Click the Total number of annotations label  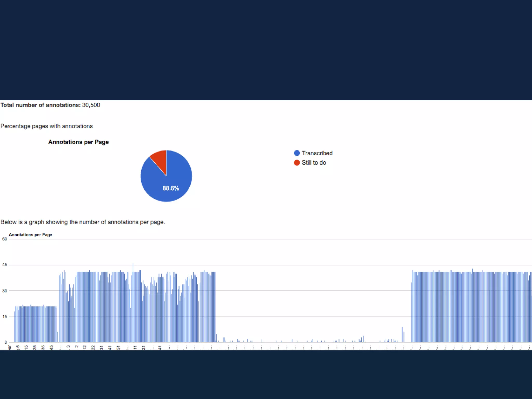(41, 105)
